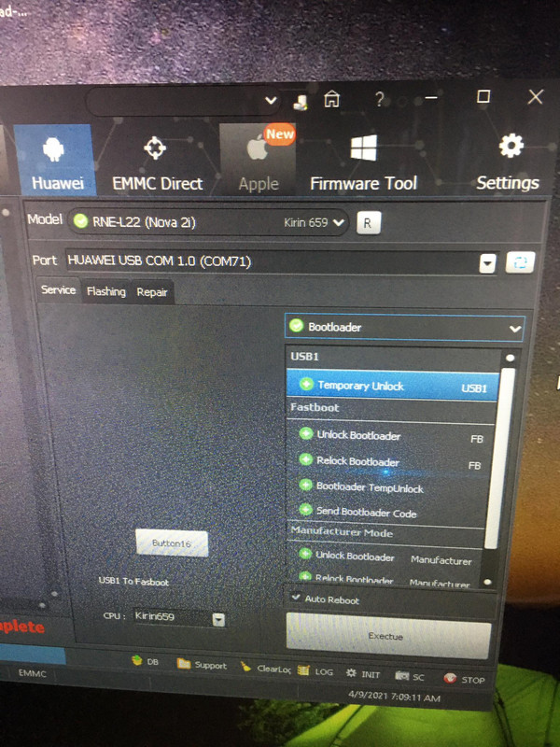Select Temporary Unlock USB1 entry
The image size is (560, 747).
[x=392, y=386]
